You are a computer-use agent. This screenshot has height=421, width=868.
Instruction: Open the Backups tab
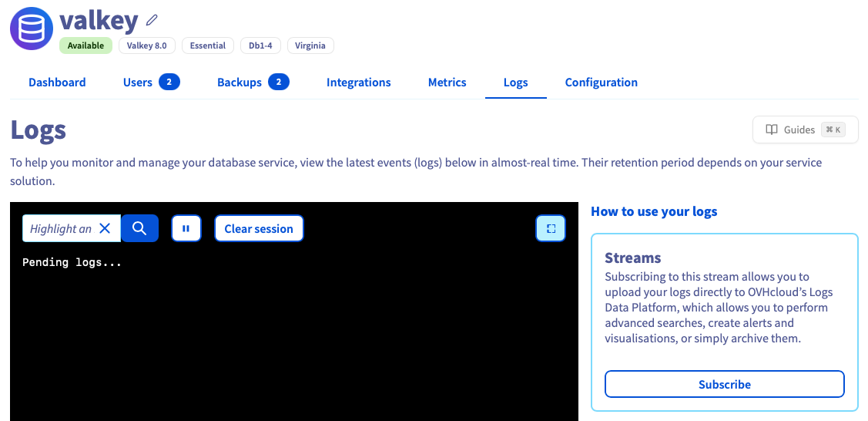point(239,82)
